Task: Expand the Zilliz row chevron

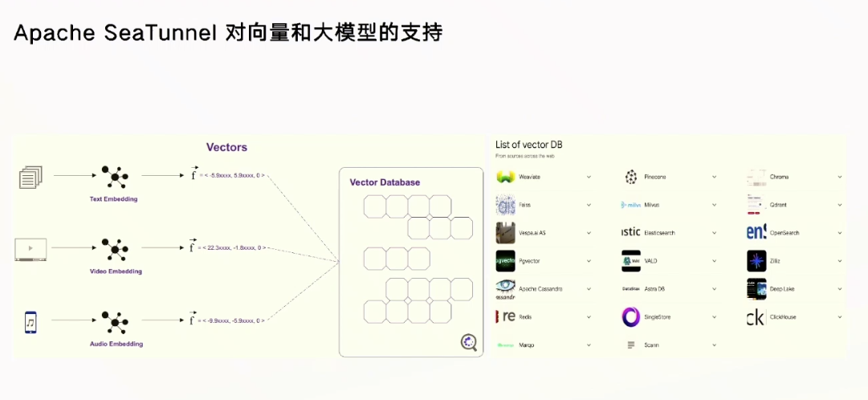Action: [840, 261]
